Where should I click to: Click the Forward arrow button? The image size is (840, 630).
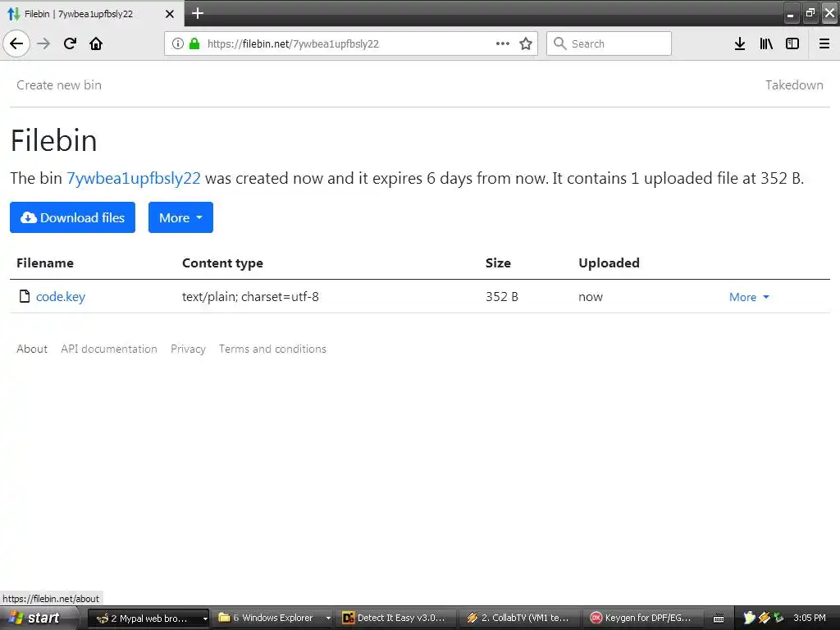click(43, 43)
